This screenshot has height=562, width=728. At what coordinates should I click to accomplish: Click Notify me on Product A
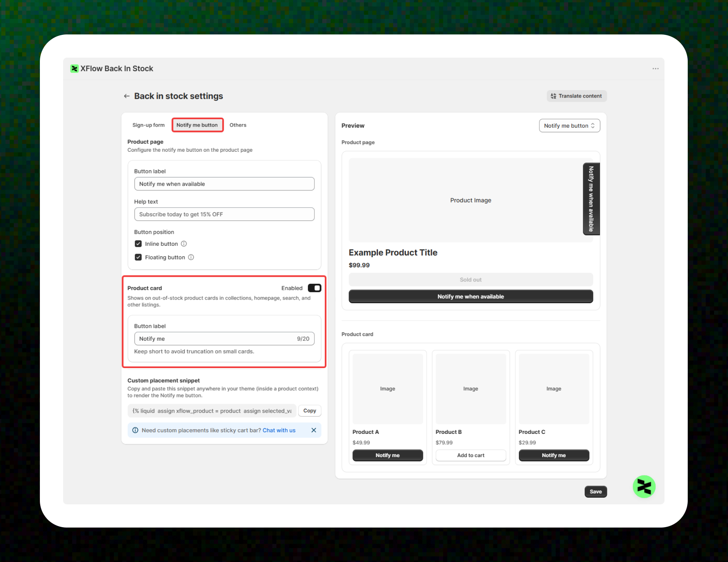(388, 455)
